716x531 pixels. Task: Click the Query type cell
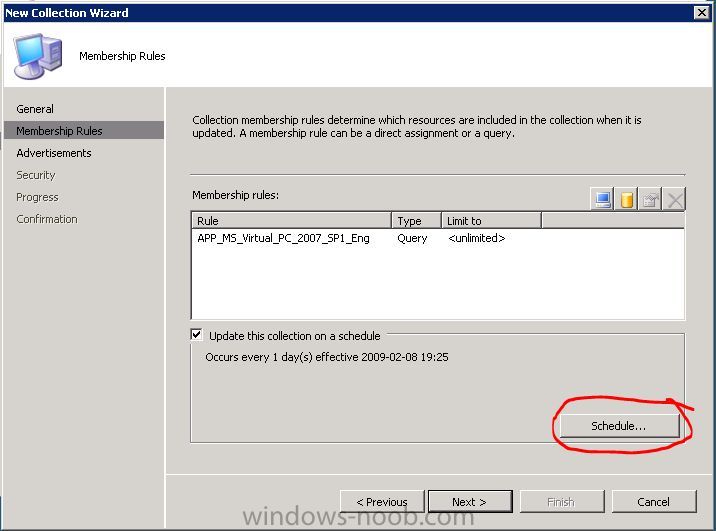[x=412, y=238]
